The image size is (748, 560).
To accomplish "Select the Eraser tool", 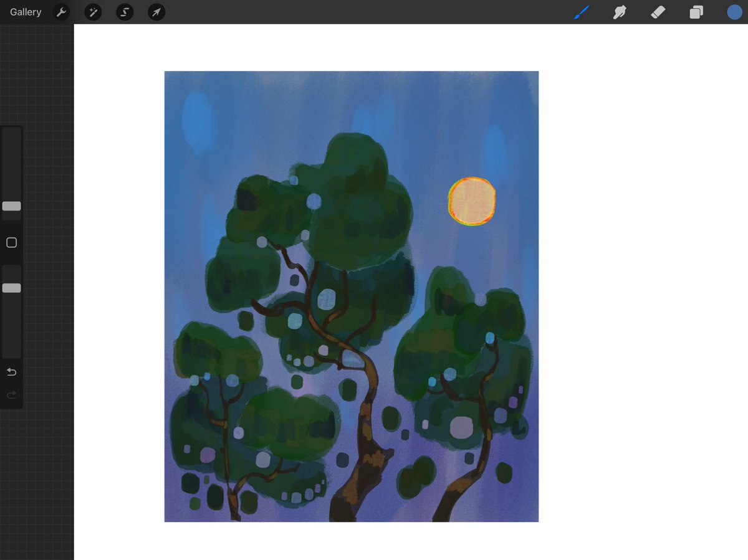I will [658, 12].
